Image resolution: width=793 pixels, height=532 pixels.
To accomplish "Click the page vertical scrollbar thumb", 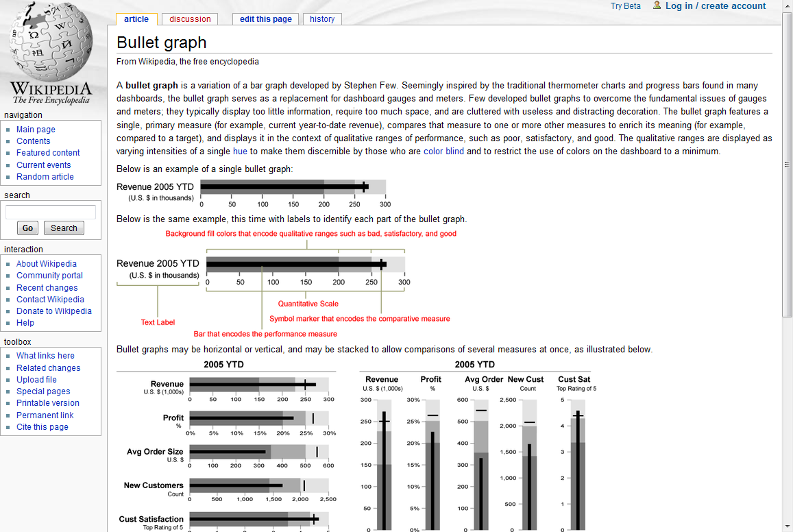I will 787,165.
